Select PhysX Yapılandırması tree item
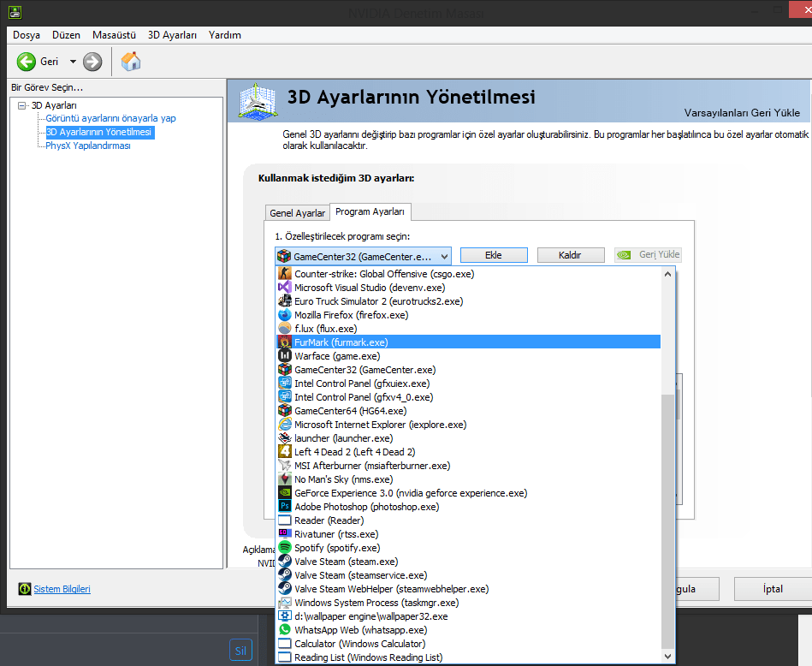 (88, 146)
